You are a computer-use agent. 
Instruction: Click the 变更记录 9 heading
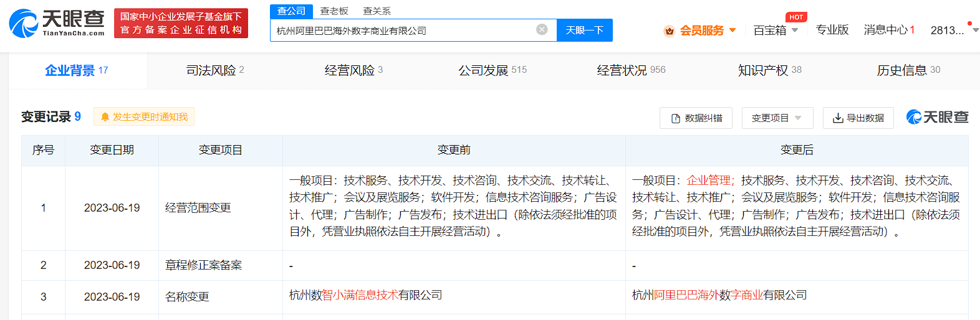pos(51,116)
